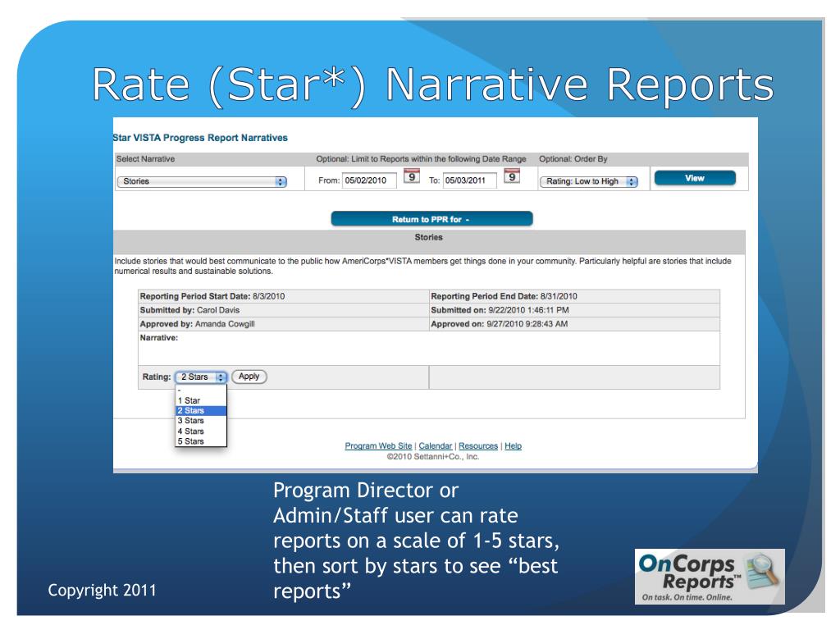
Task: Open the Calendar footer link
Action: 435,445
